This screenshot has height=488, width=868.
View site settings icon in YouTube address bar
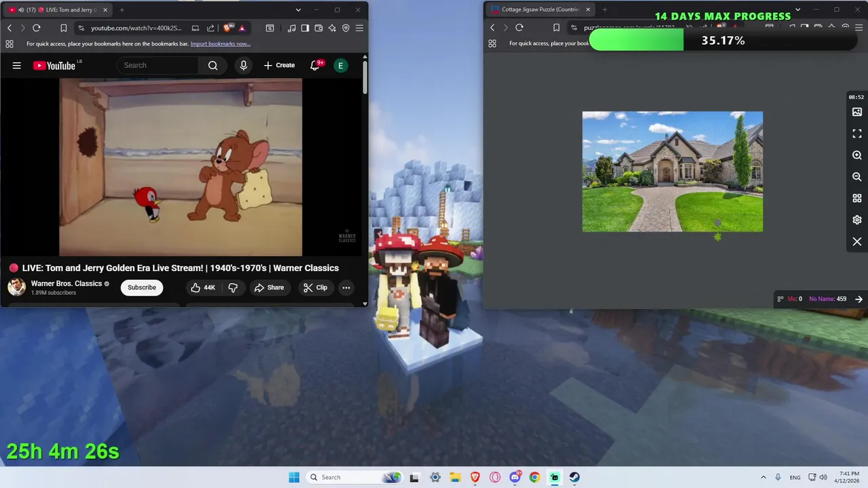pos(81,28)
